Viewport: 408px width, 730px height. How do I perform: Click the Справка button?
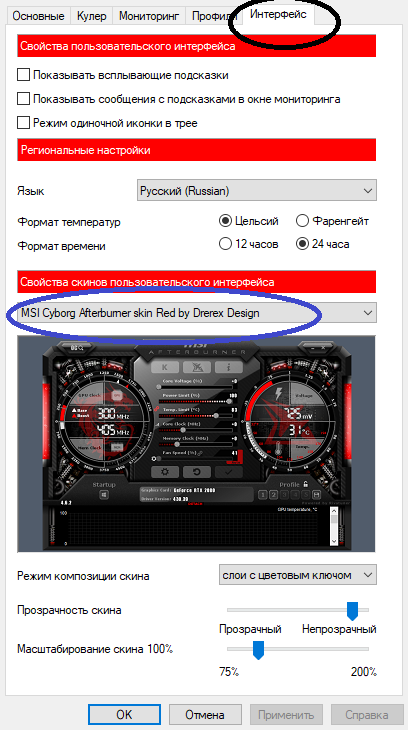click(x=367, y=715)
